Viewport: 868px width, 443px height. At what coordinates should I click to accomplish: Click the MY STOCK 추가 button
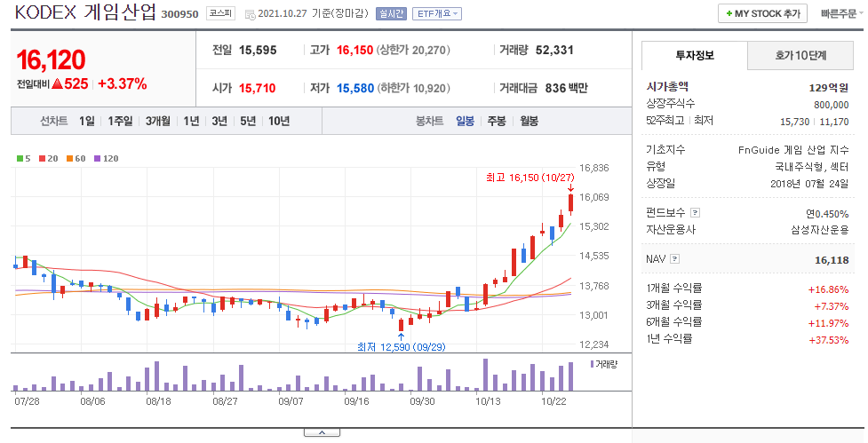[x=762, y=13]
